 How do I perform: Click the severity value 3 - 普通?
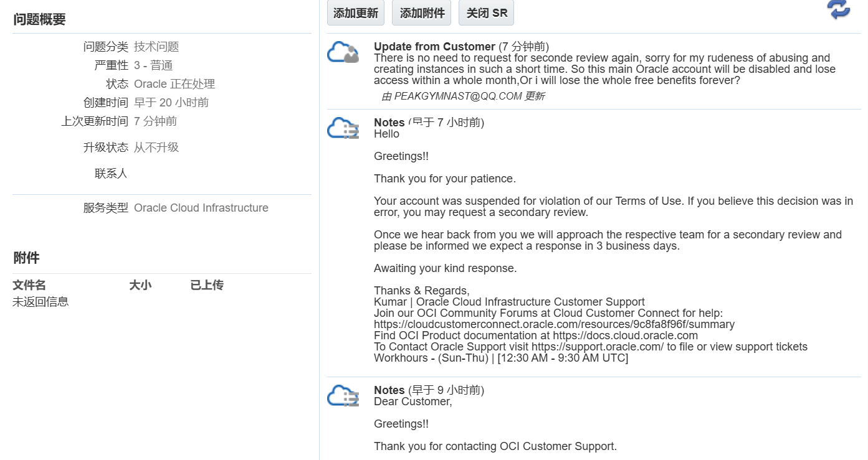153,65
